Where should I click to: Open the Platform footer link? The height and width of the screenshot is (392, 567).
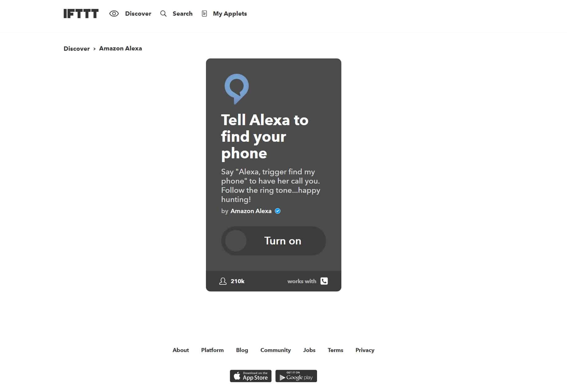pos(212,350)
